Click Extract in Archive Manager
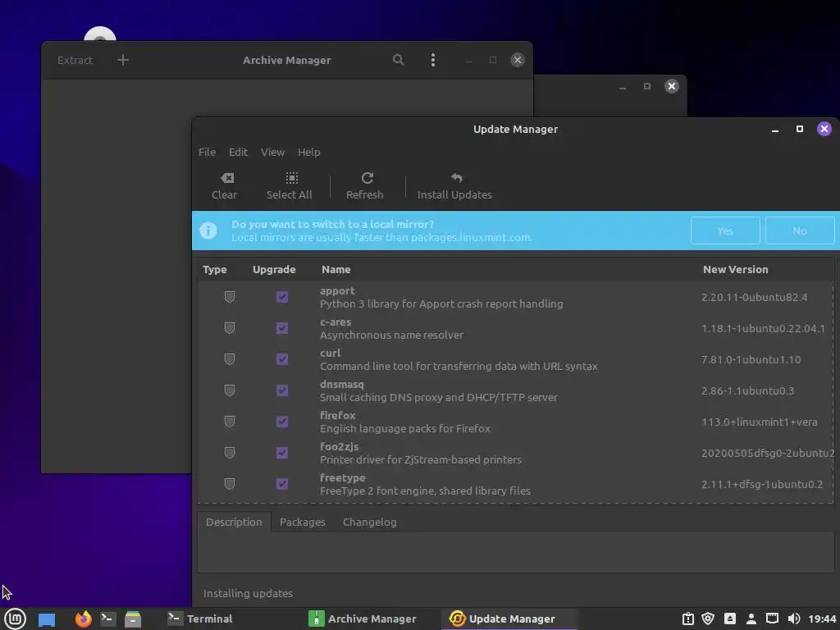840x630 pixels. 75,60
